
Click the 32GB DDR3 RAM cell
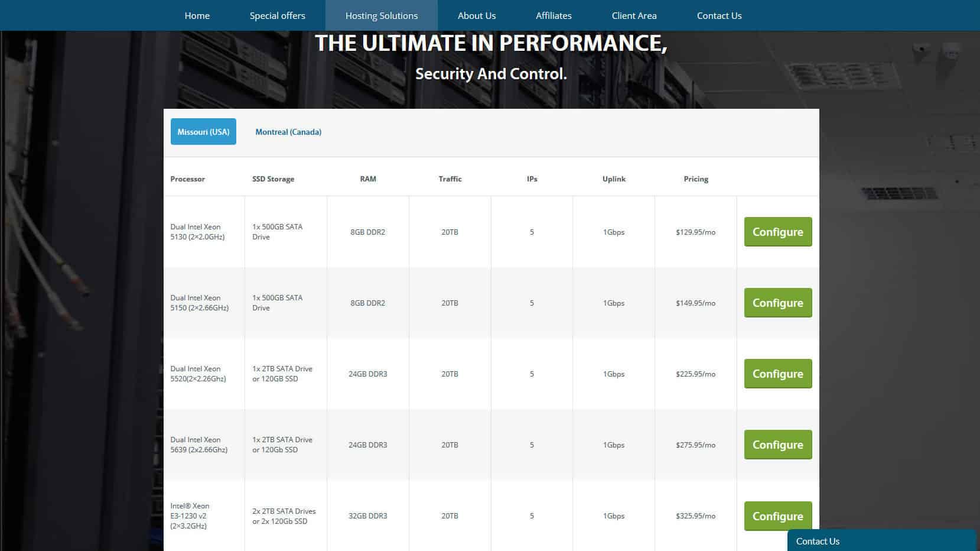pos(368,516)
